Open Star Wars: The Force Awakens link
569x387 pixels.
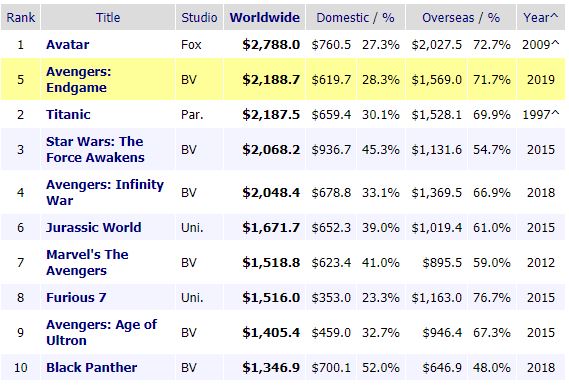95,150
